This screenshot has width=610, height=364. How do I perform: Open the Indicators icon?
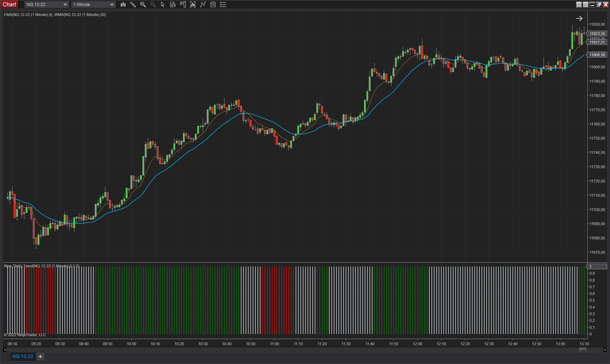[203, 5]
